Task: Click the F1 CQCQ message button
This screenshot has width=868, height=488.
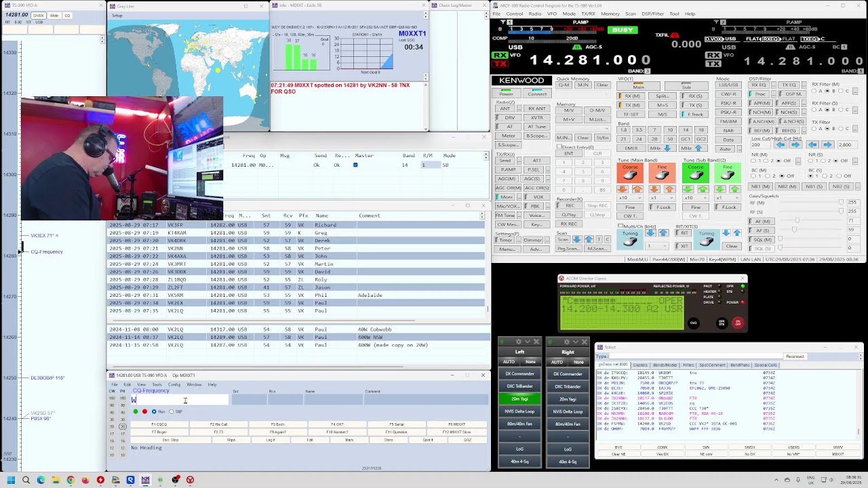Action: [x=159, y=424]
